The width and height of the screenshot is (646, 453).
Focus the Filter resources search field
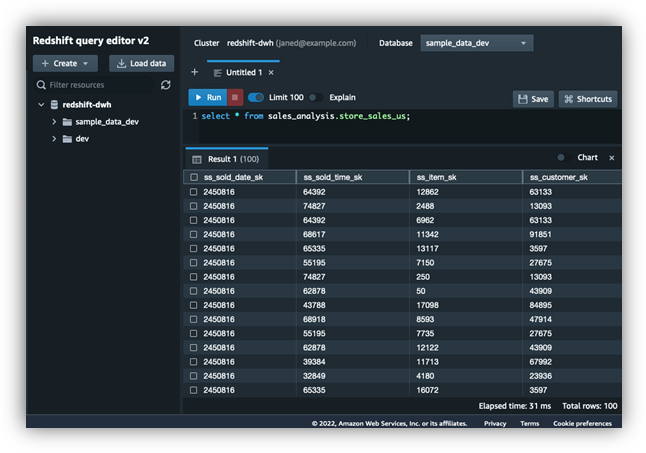coord(94,85)
